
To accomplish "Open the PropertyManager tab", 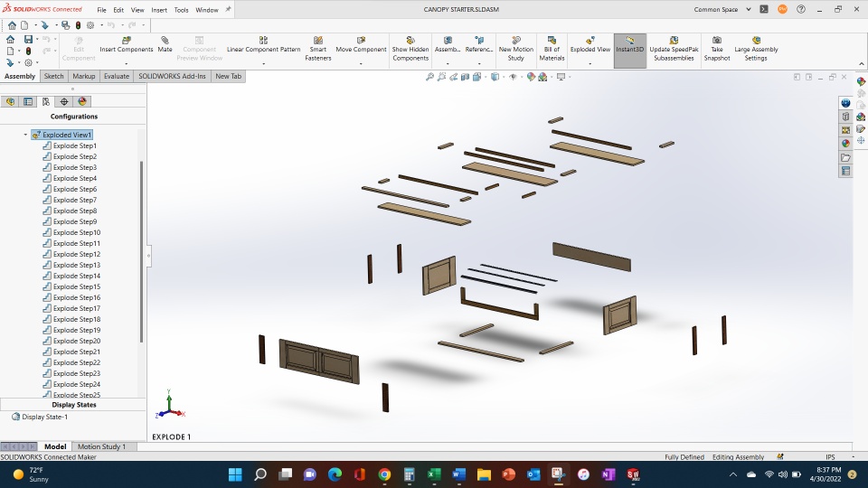I will [28, 102].
